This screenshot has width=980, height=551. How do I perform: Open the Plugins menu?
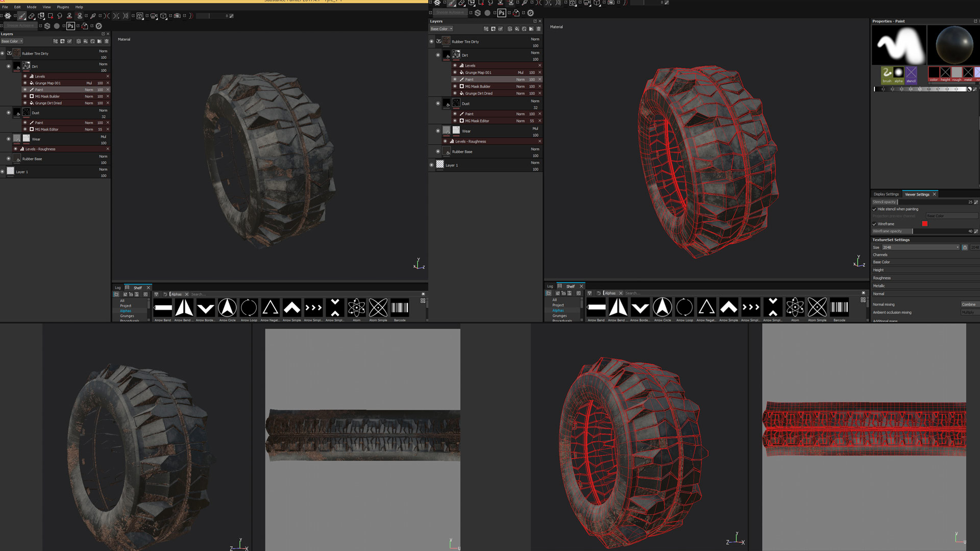[x=63, y=7]
